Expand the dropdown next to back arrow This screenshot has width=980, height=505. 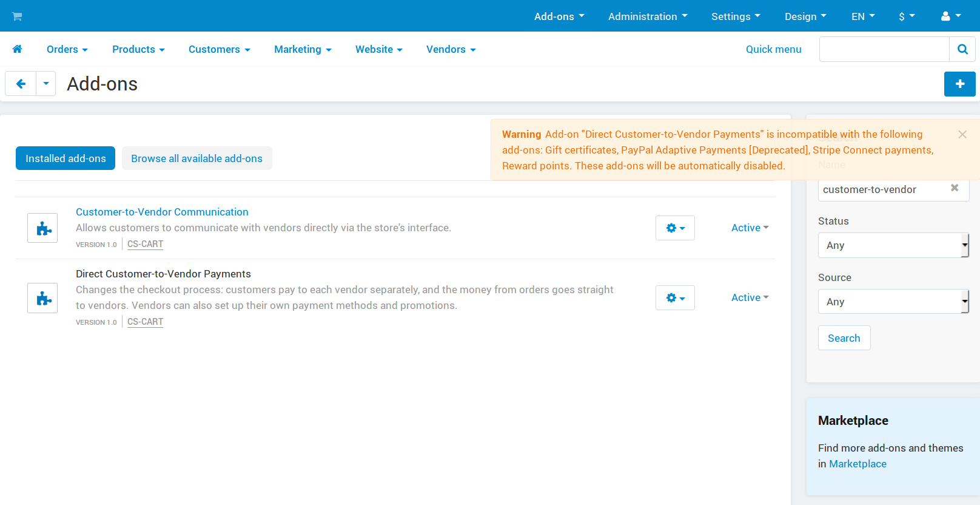click(46, 84)
